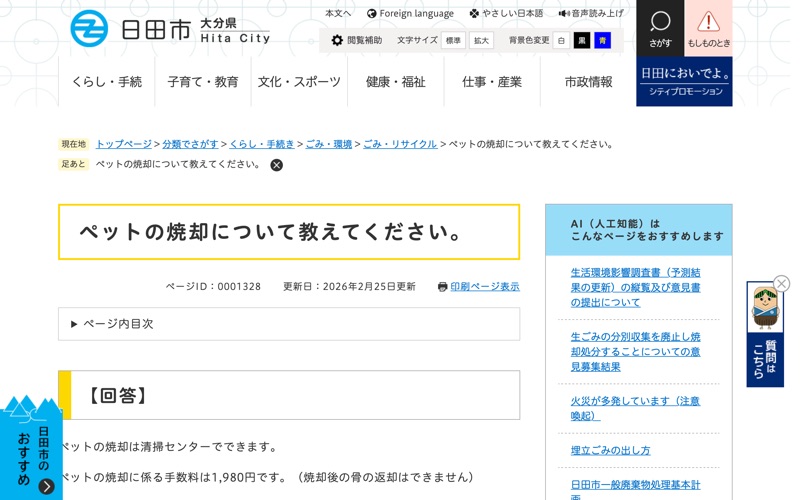Viewport: 800px width, 500px height.
Task: Click the 大分県 Hita City label
Action: coord(235,31)
